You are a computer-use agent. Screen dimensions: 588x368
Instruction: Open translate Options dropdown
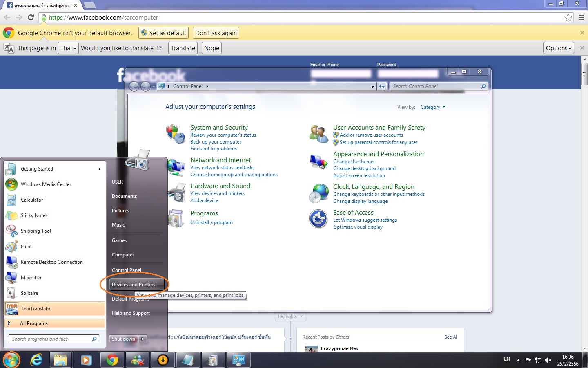point(559,48)
